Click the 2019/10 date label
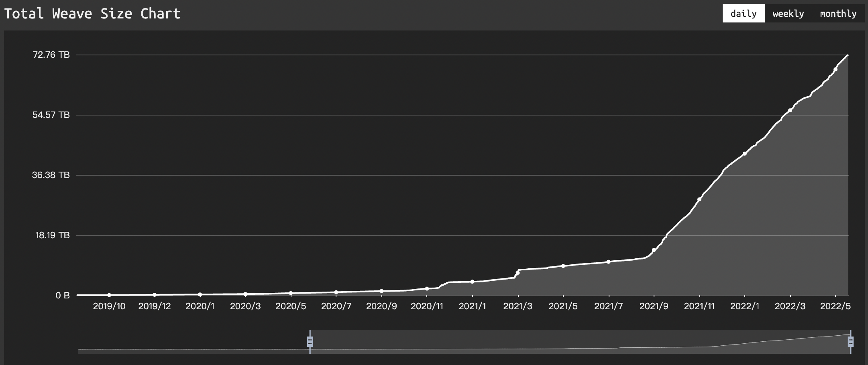This screenshot has width=868, height=365. click(109, 306)
